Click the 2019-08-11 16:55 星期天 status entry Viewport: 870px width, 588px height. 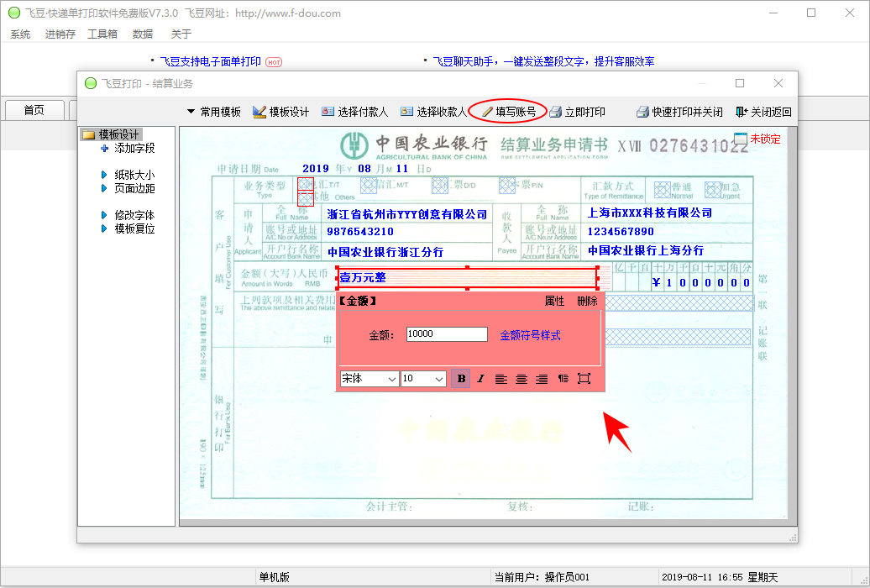click(720, 577)
